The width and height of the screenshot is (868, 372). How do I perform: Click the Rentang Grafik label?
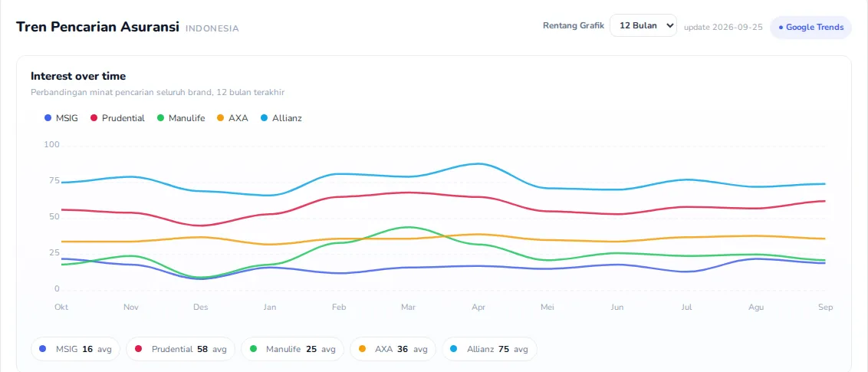click(x=574, y=25)
